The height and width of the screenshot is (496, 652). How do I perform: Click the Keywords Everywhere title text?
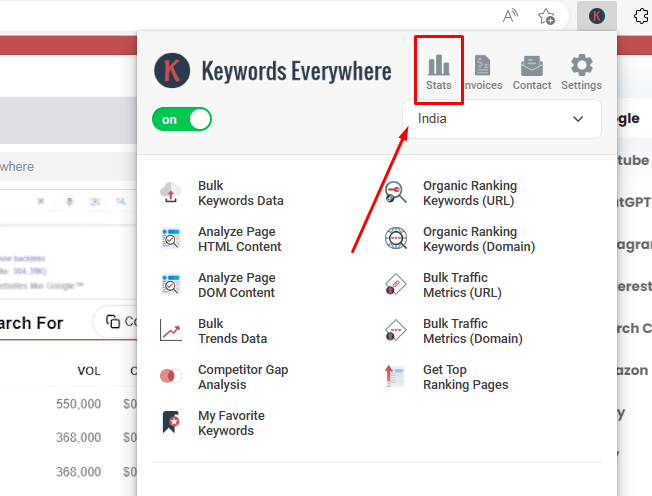296,71
